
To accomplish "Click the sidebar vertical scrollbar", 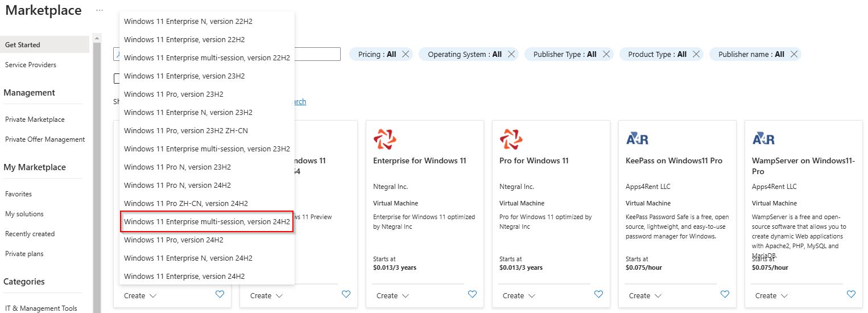I will (97, 171).
